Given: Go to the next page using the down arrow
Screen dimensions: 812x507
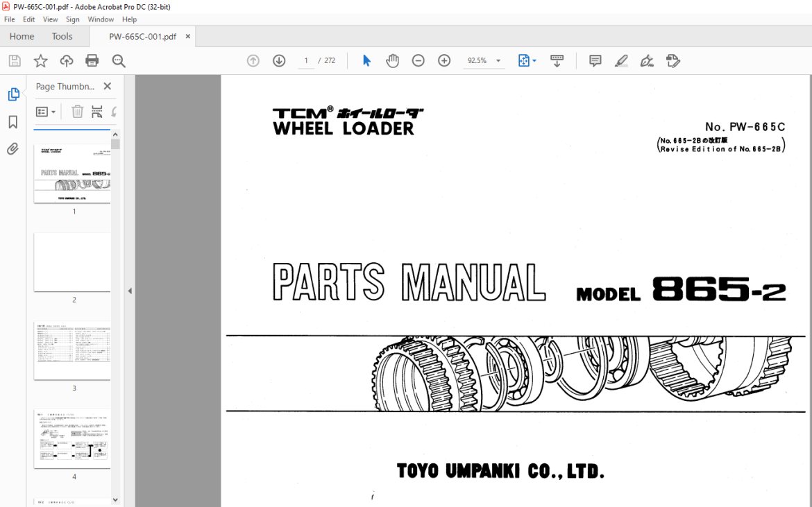Looking at the screenshot, I should [x=279, y=61].
